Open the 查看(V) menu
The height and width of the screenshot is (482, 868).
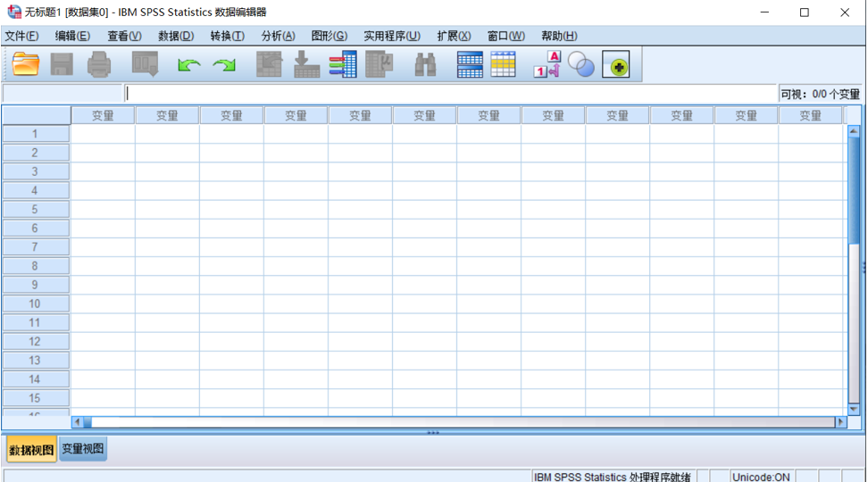click(x=124, y=36)
